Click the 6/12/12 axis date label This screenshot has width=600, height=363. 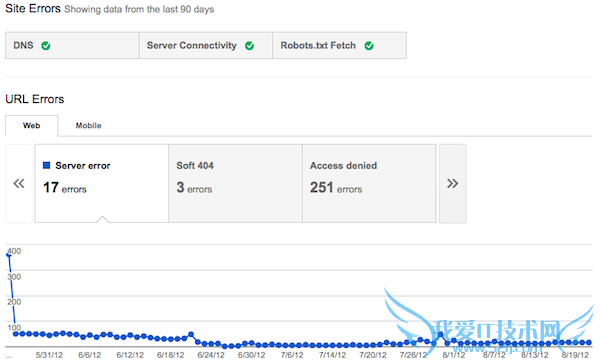pyautogui.click(x=130, y=355)
